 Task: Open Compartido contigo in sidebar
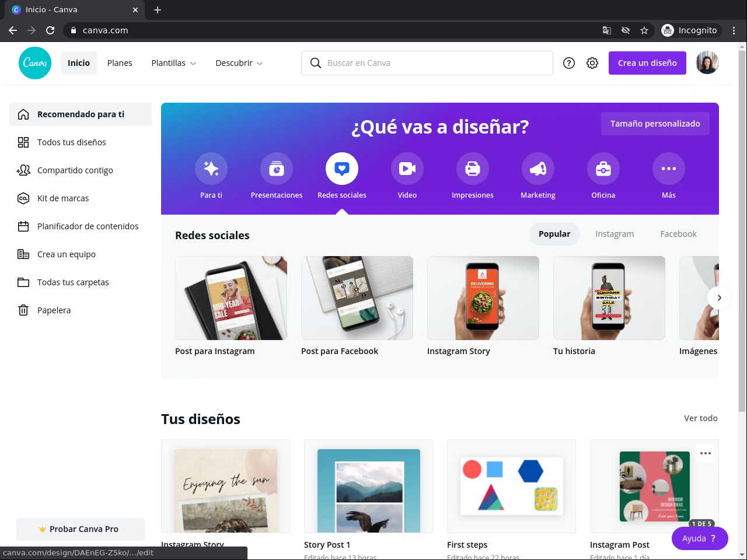click(81, 170)
